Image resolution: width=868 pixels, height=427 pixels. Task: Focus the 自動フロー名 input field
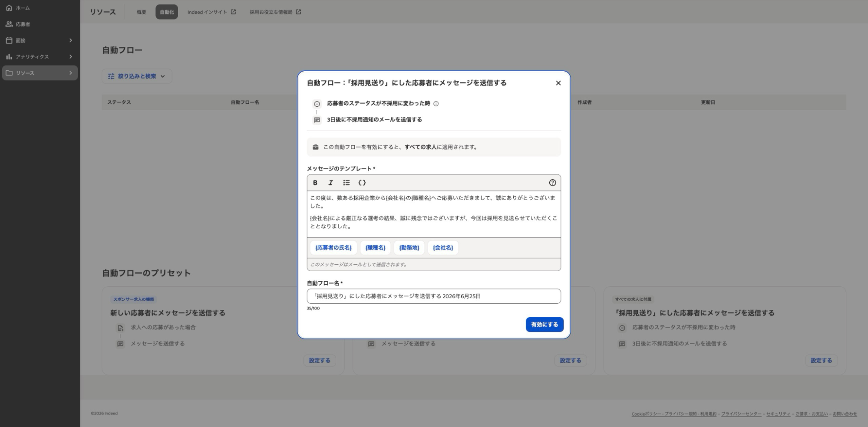[434, 296]
